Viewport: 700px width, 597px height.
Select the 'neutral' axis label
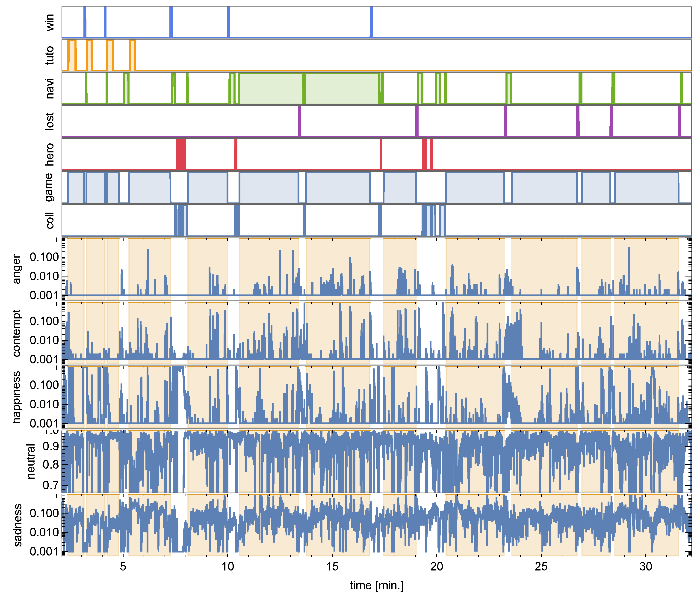point(31,461)
